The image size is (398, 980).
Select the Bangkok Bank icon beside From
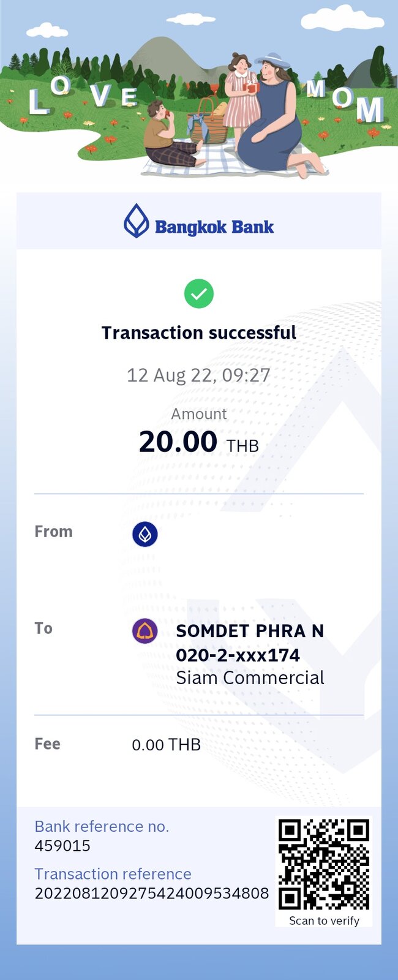[x=145, y=534]
